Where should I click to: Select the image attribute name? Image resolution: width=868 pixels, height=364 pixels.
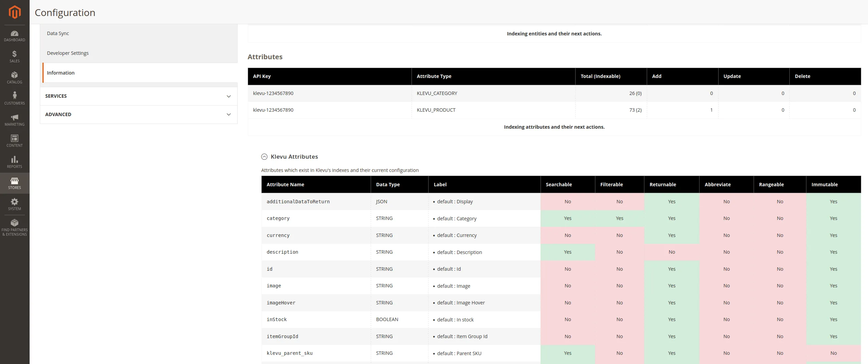(x=274, y=286)
